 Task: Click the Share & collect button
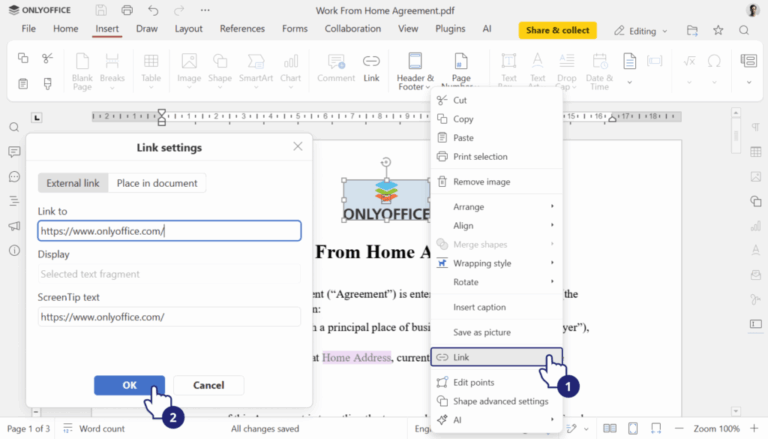tap(557, 30)
